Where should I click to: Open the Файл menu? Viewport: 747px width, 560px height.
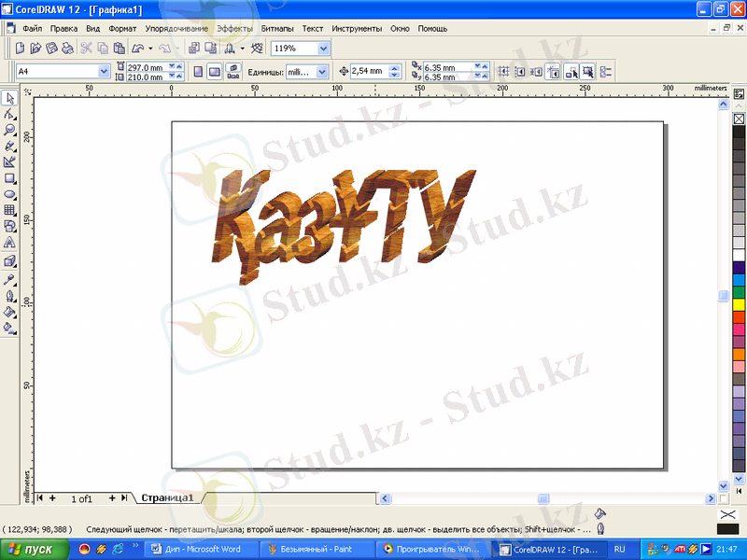[x=33, y=29]
